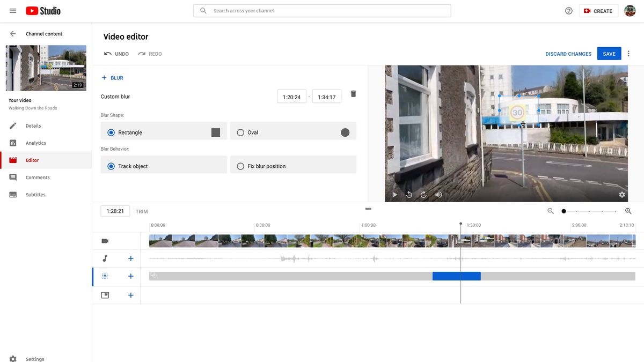This screenshot has width=644, height=362.
Task: Open the Video editor overflow menu
Action: 628,53
